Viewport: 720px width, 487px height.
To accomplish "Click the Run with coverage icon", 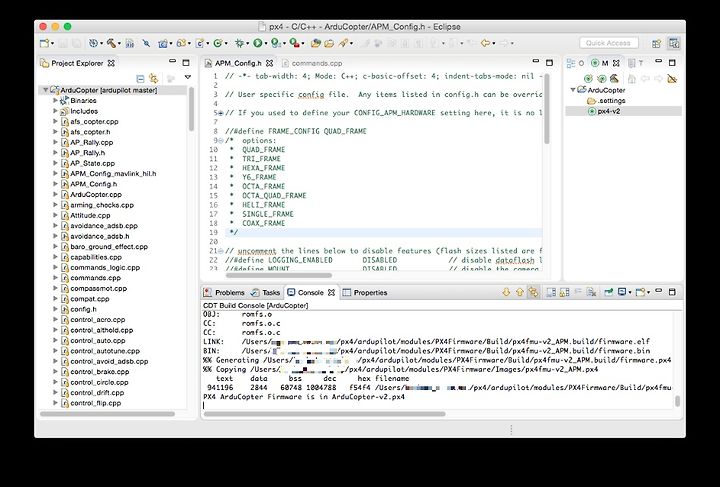I will coord(275,43).
